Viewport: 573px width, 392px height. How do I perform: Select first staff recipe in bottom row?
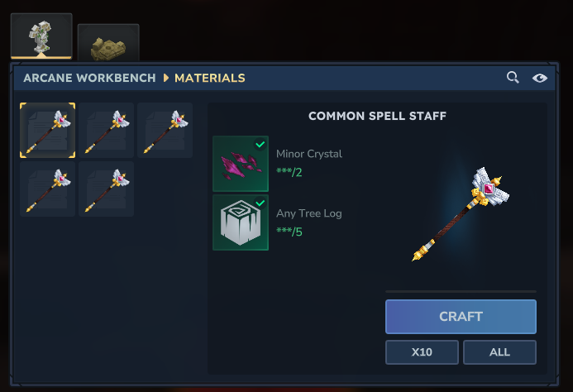click(x=47, y=189)
